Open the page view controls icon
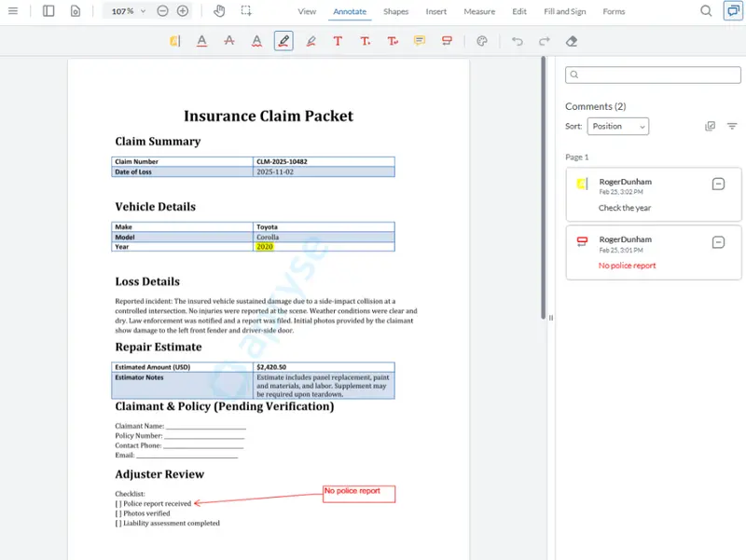746x560 pixels. point(76,10)
